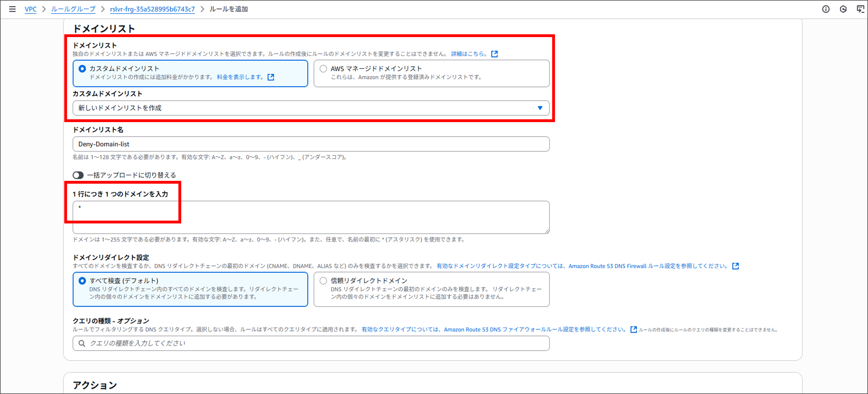Click the dropdown arrow of custom domain list

[x=540, y=108]
